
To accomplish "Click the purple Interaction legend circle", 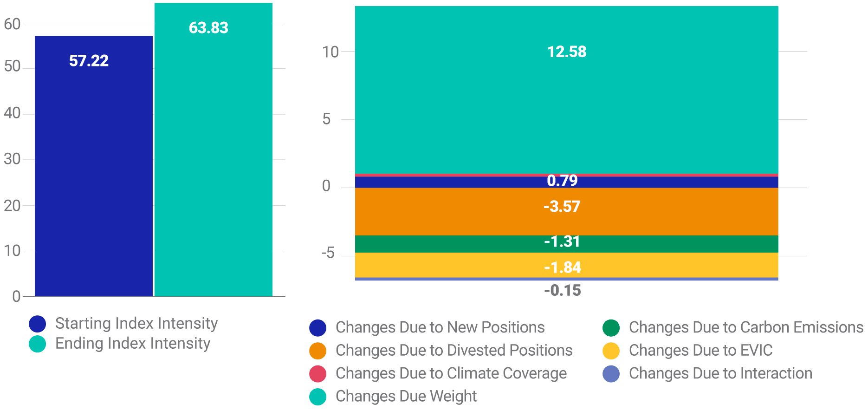I will pyautogui.click(x=611, y=374).
